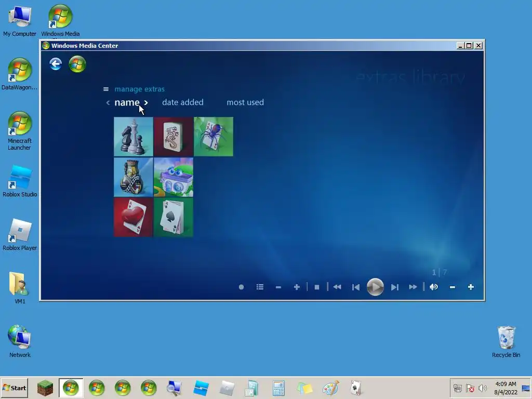532x399 pixels.
Task: Open the Solitaire cards taskbar icon
Action: [x=355, y=388]
